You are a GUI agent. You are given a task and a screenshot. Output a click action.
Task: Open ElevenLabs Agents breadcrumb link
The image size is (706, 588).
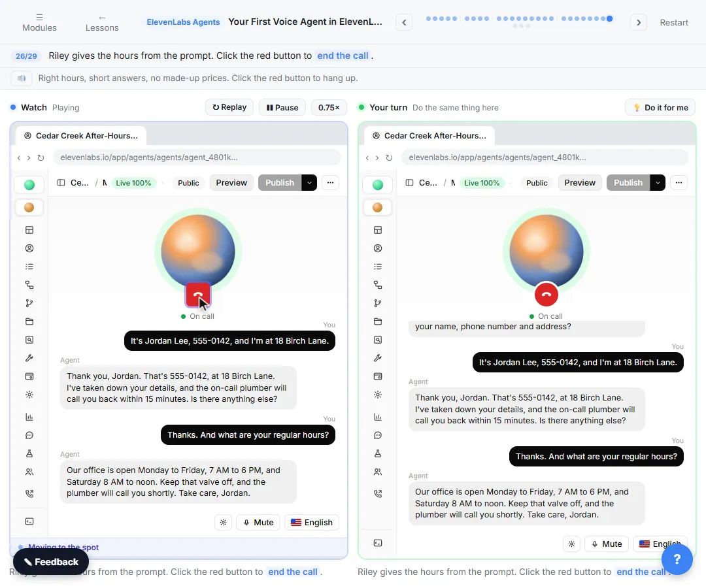[x=183, y=22]
